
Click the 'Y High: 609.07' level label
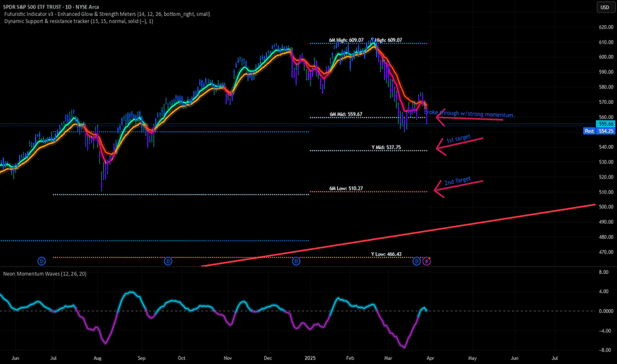pyautogui.click(x=387, y=40)
